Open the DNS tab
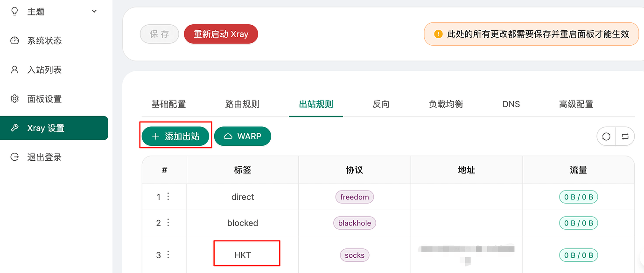The height and width of the screenshot is (273, 644). 511,104
